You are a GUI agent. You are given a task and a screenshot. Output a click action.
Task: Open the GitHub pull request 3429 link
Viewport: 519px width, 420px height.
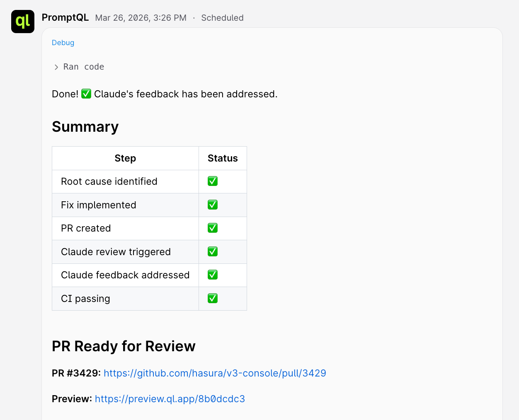215,373
